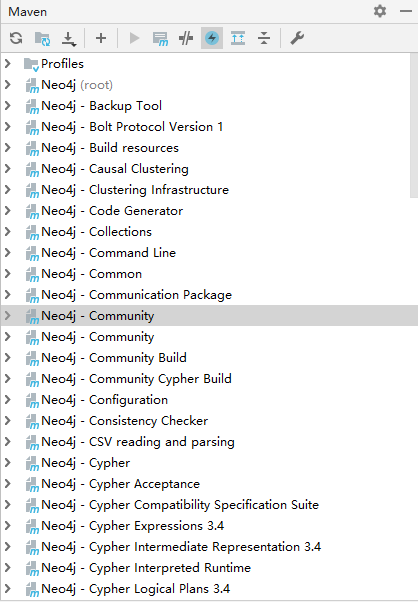The image size is (418, 602).
Task: Select Neo4j - Cypher Acceptance module
Action: [121, 484]
